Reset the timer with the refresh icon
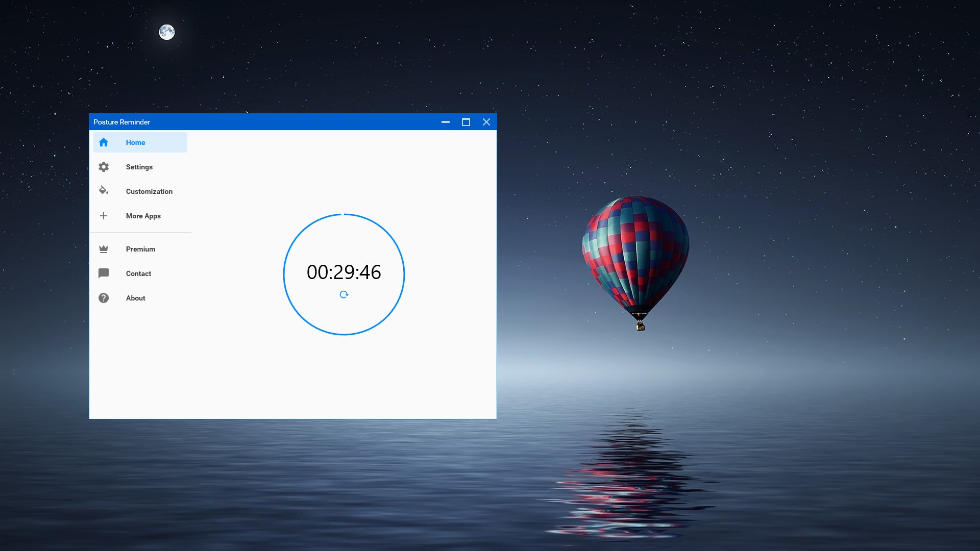The image size is (980, 551). 344,294
